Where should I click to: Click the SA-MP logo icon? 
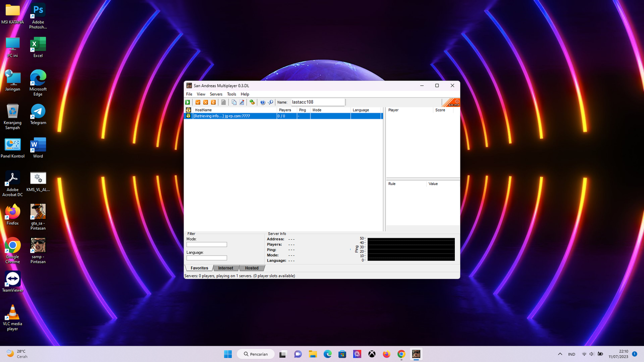[451, 102]
